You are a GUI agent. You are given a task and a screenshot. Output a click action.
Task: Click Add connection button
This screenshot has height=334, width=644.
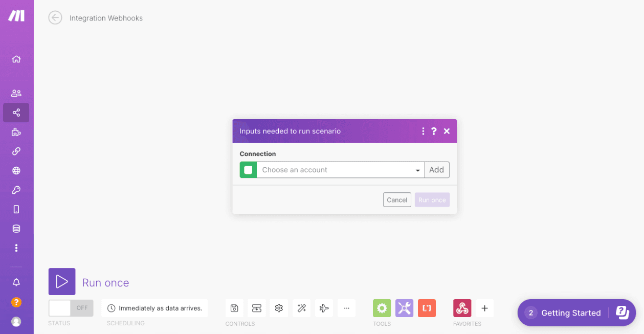coord(436,170)
